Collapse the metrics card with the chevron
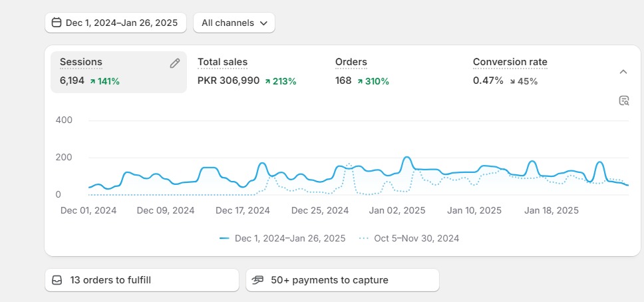The height and width of the screenshot is (302, 644). [x=623, y=72]
